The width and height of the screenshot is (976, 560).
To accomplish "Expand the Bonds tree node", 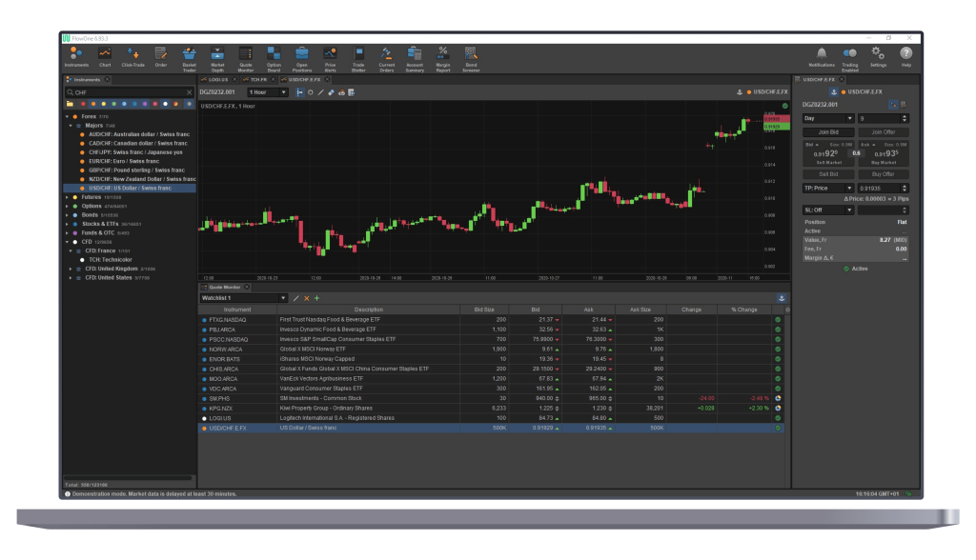I will click(x=68, y=215).
